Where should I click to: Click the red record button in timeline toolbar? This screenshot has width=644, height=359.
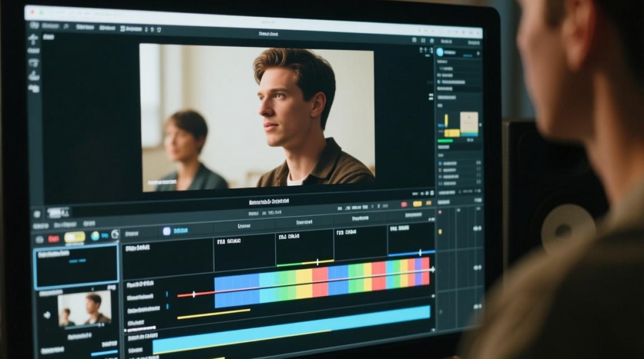point(54,238)
